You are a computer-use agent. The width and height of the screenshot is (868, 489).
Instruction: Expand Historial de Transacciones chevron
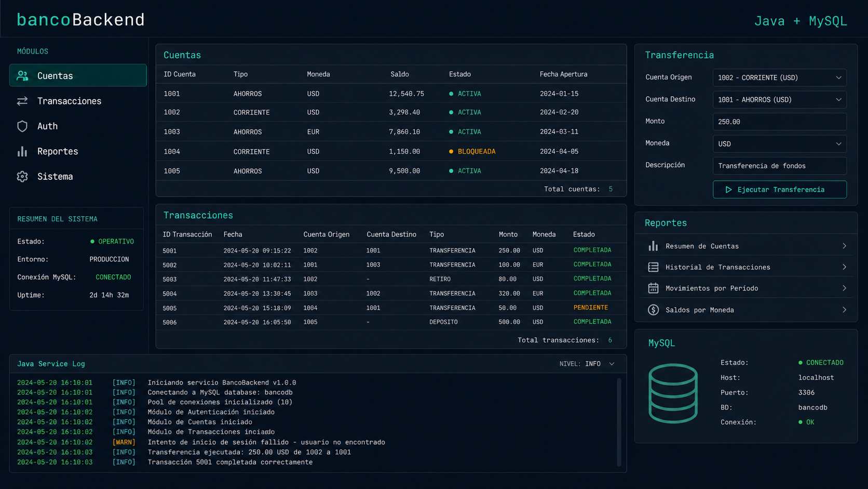click(x=844, y=267)
